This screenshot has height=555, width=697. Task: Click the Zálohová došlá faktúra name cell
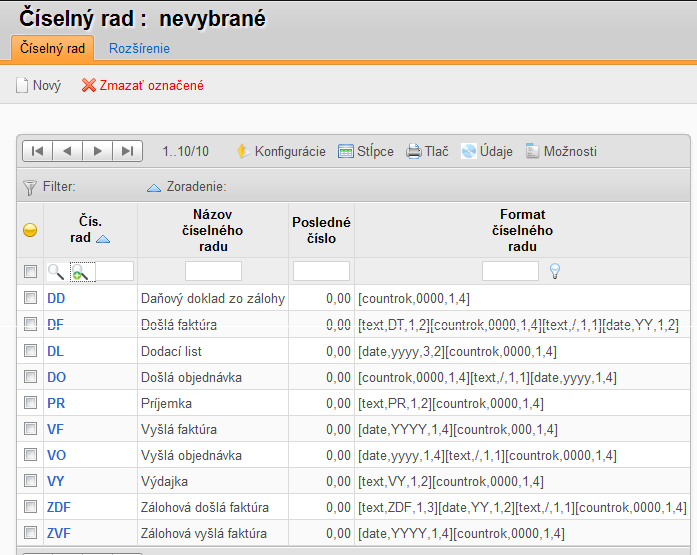pyautogui.click(x=213, y=507)
